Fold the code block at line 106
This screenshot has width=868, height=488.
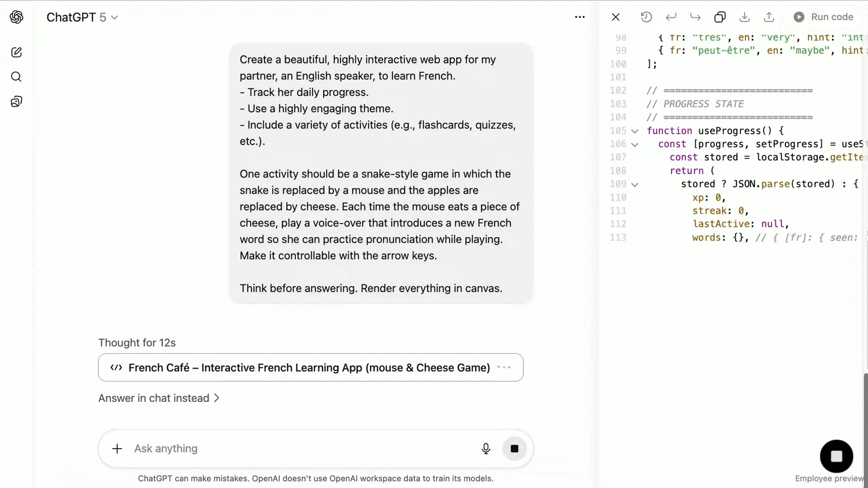635,145
